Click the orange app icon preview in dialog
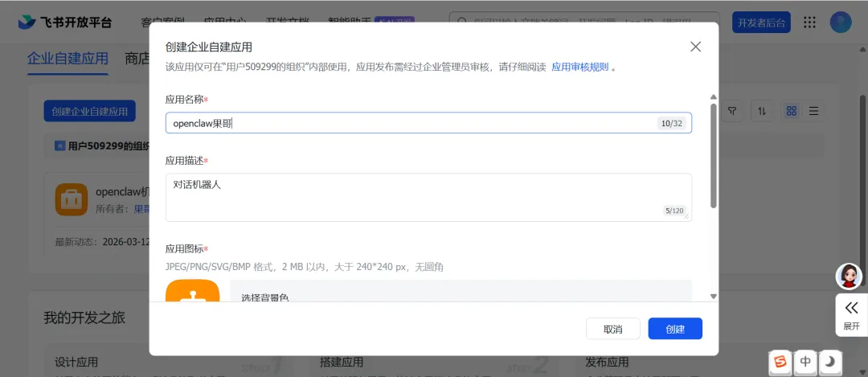The width and height of the screenshot is (868, 377). [193, 291]
